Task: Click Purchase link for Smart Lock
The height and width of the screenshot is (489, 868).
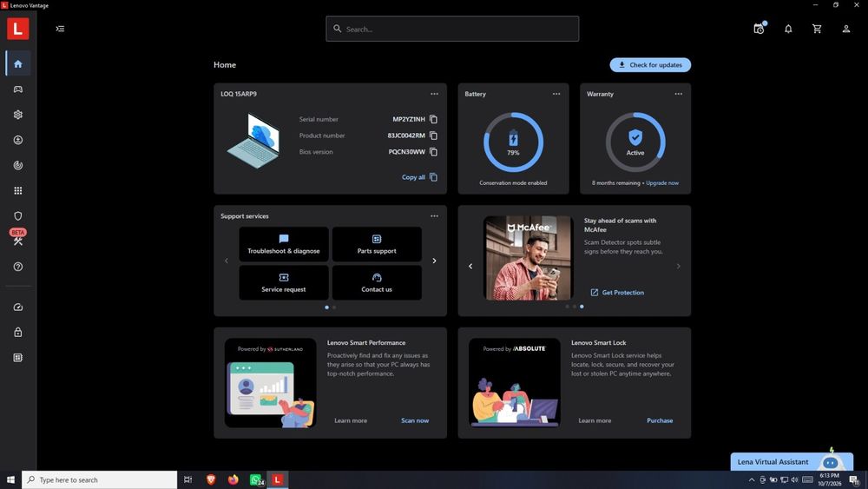Action: [x=660, y=420]
